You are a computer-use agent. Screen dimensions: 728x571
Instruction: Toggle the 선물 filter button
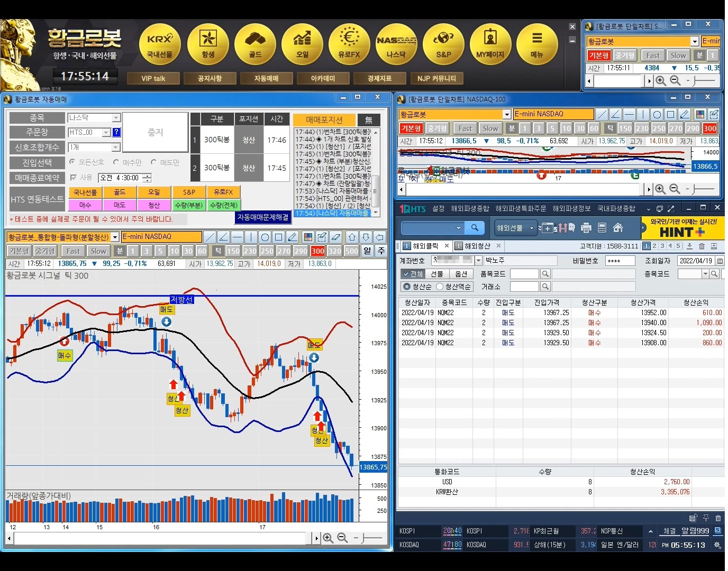[x=436, y=274]
